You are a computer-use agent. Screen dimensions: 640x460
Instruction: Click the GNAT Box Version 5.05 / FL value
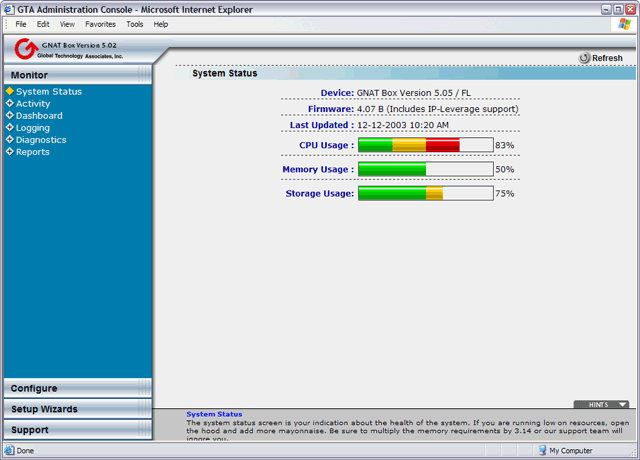coord(414,93)
